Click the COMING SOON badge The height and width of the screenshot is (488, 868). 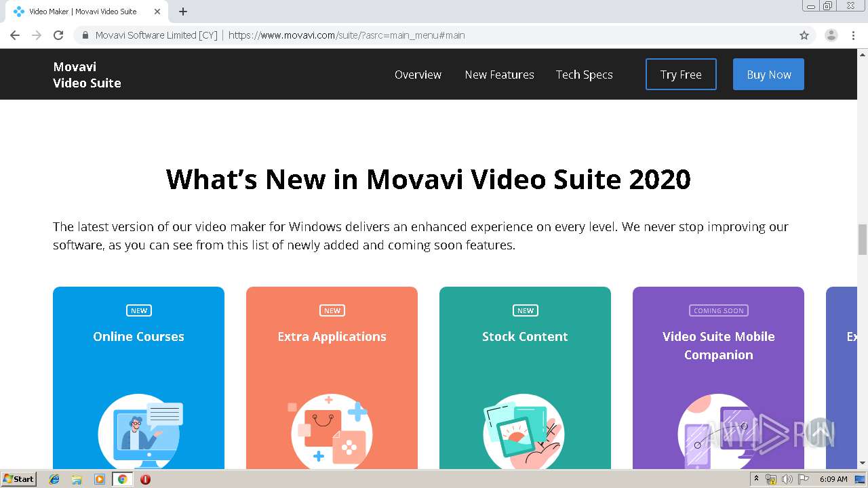719,310
